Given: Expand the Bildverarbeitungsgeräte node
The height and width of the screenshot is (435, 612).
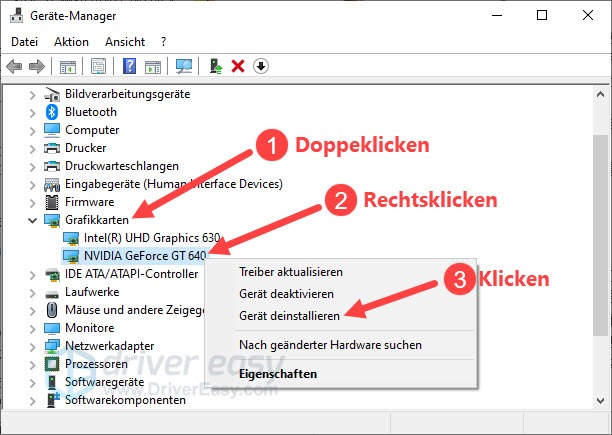Looking at the screenshot, I should click(33, 95).
